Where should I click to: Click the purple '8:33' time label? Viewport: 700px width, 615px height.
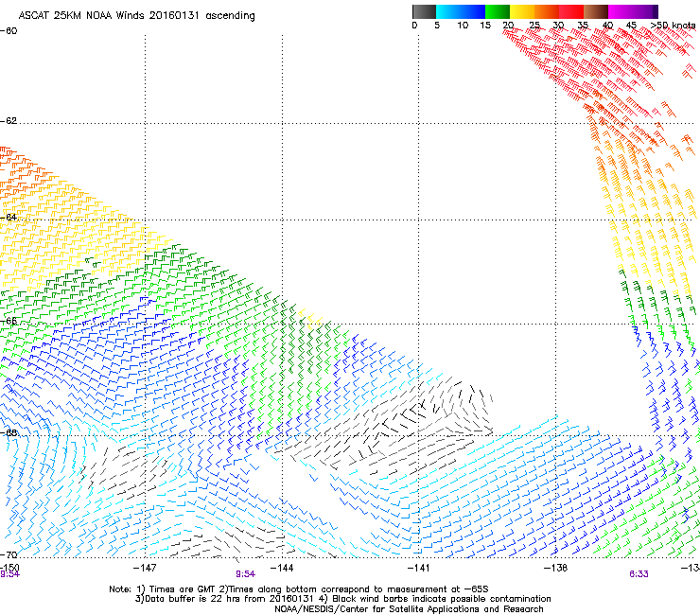coord(639,574)
